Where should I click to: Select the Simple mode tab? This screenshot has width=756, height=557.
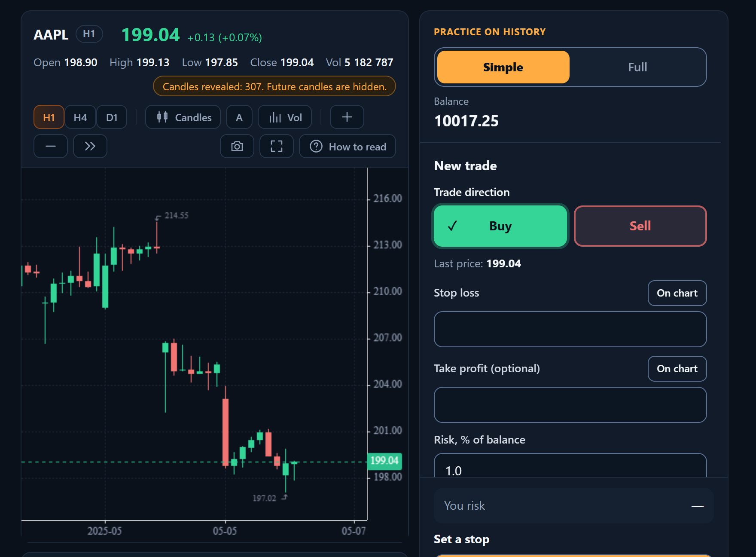click(x=503, y=67)
